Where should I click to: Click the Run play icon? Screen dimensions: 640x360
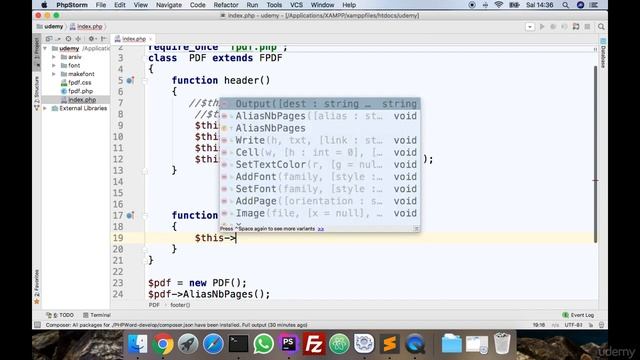[542, 27]
